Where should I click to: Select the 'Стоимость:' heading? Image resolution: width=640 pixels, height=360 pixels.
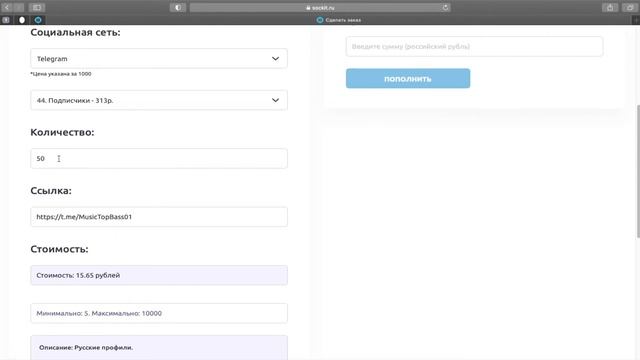[x=59, y=249]
